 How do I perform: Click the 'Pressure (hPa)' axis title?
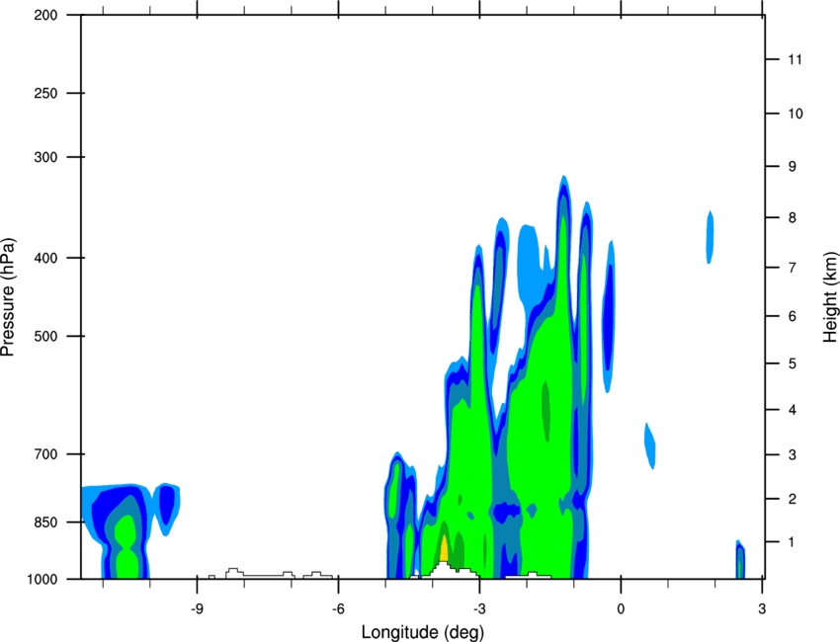(8, 297)
